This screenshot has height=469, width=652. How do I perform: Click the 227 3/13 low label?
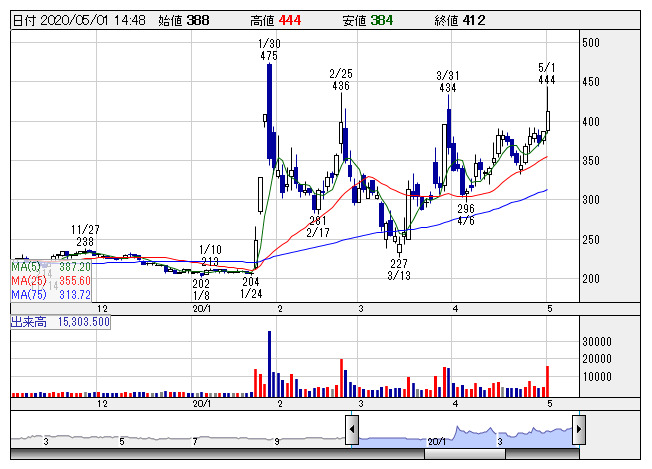399,269
